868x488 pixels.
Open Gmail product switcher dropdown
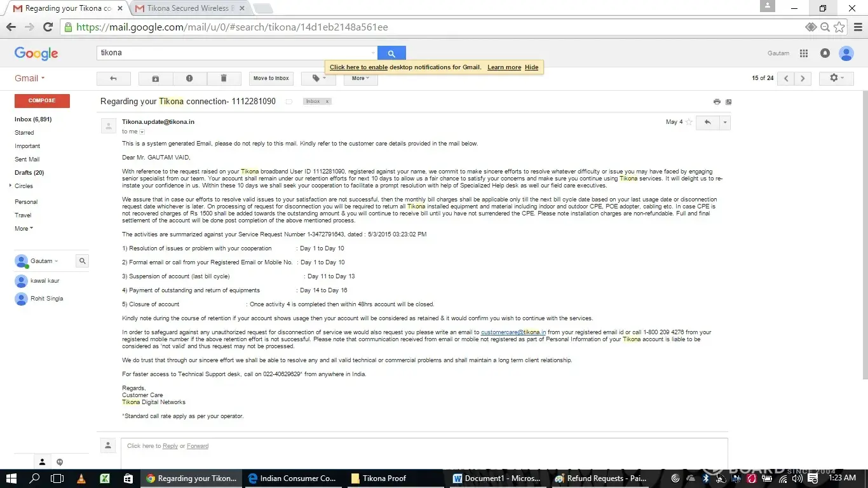[x=30, y=78]
